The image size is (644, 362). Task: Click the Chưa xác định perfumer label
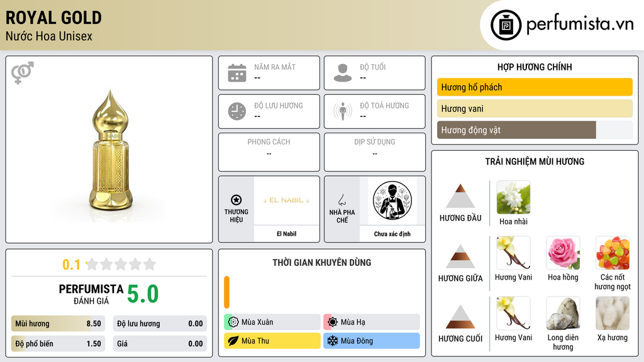pos(392,234)
